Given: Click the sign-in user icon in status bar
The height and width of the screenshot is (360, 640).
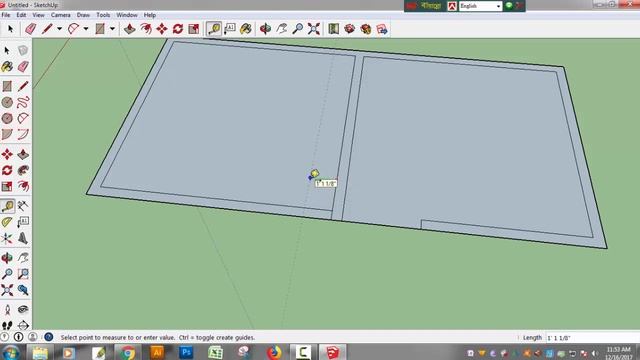Looking at the screenshot, I should (x=33, y=337).
